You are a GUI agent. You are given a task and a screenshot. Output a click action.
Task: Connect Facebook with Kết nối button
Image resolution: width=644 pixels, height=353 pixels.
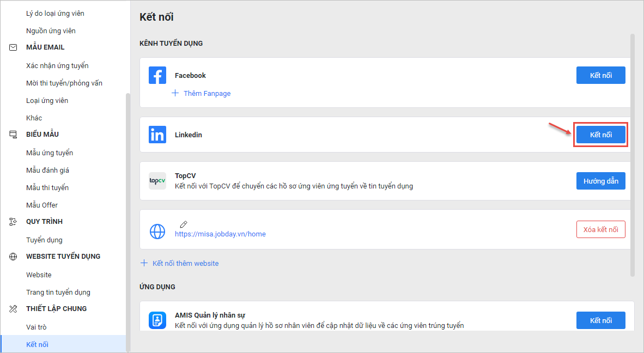click(600, 76)
